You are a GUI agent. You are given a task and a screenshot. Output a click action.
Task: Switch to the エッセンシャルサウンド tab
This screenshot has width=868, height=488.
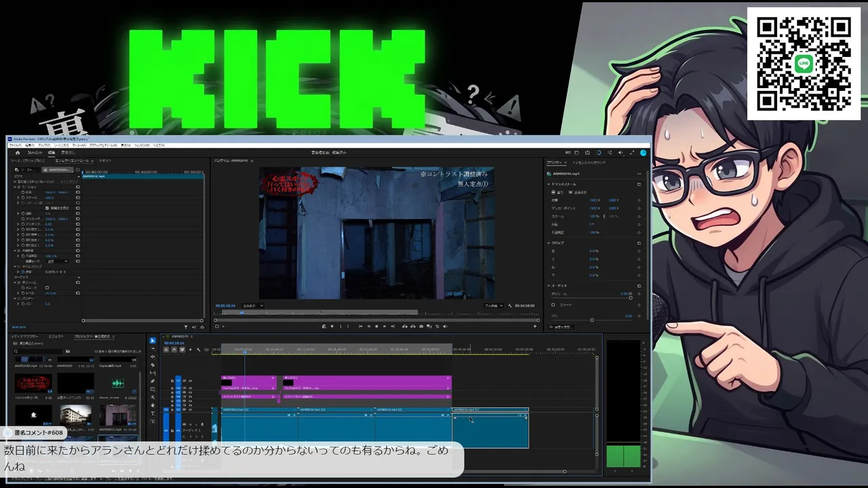coord(589,163)
